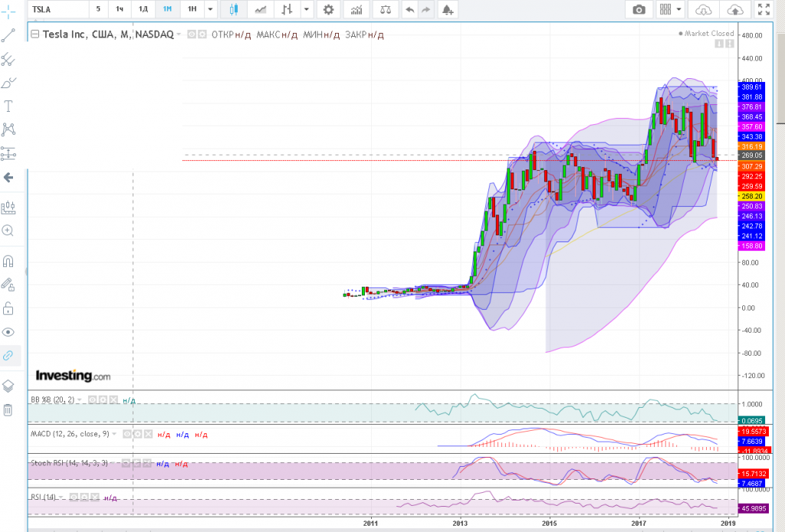This screenshot has height=532, width=785.
Task: Open MACD (12, 26, close, 9) dropdown
Action: [x=115, y=434]
